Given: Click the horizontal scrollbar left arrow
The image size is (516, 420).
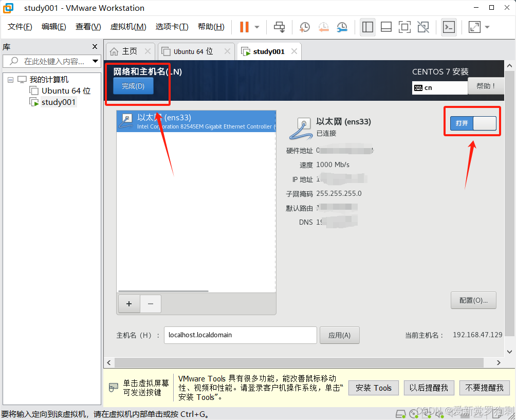Looking at the screenshot, I should 109,362.
